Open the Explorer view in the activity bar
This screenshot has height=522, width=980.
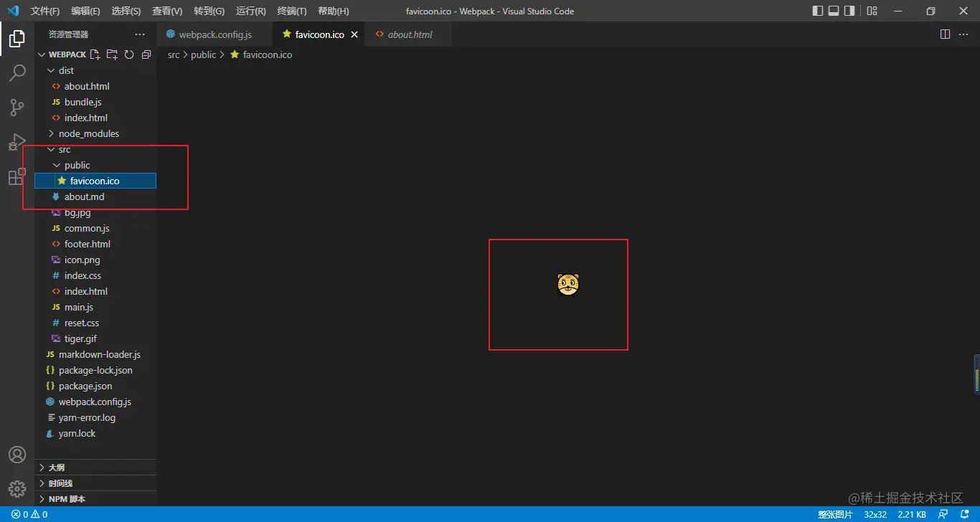pos(17,39)
